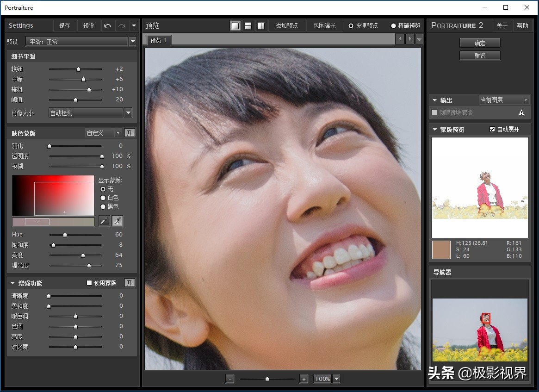Image resolution: width=539 pixels, height=392 pixels.
Task: Select the add-to-mask eyedropper tool
Action: coord(118,221)
